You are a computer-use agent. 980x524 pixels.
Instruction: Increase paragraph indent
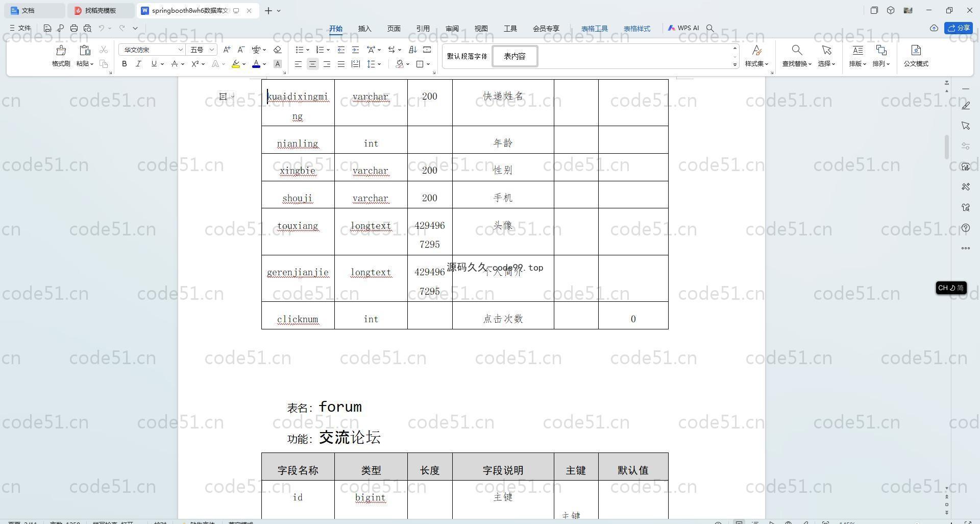coord(355,50)
